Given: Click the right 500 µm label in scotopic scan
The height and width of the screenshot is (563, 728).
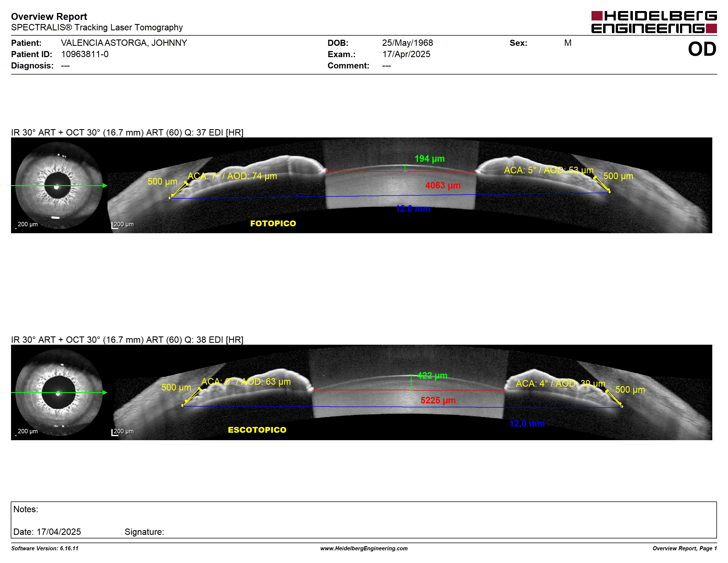Looking at the screenshot, I should [x=630, y=390].
